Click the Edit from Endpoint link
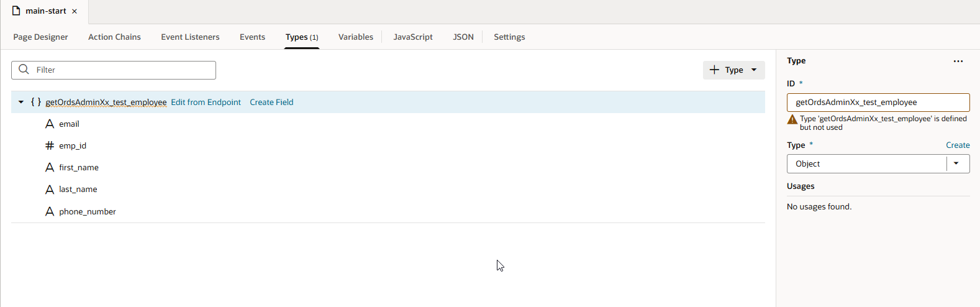The image size is (980, 307). [206, 102]
